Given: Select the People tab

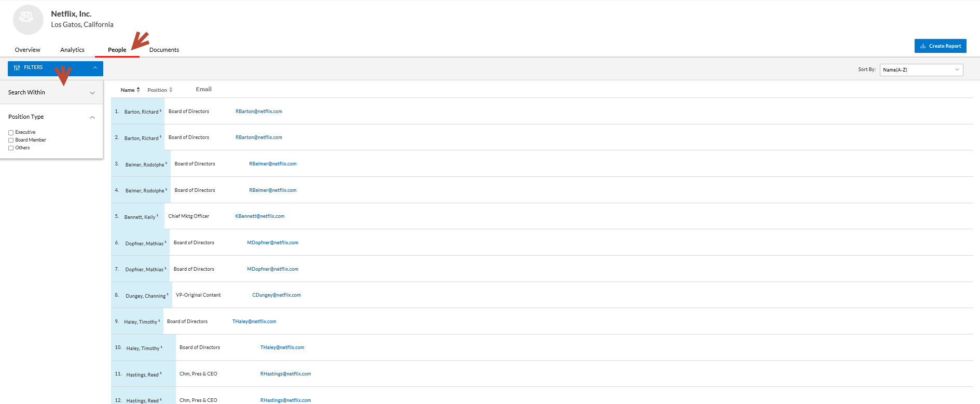Looking at the screenshot, I should (117, 50).
